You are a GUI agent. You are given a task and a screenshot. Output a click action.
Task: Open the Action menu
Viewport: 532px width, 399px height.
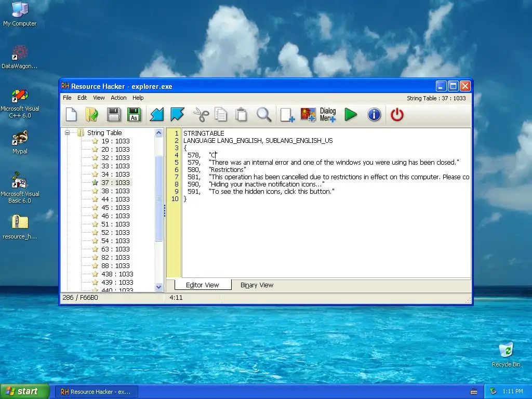(118, 98)
